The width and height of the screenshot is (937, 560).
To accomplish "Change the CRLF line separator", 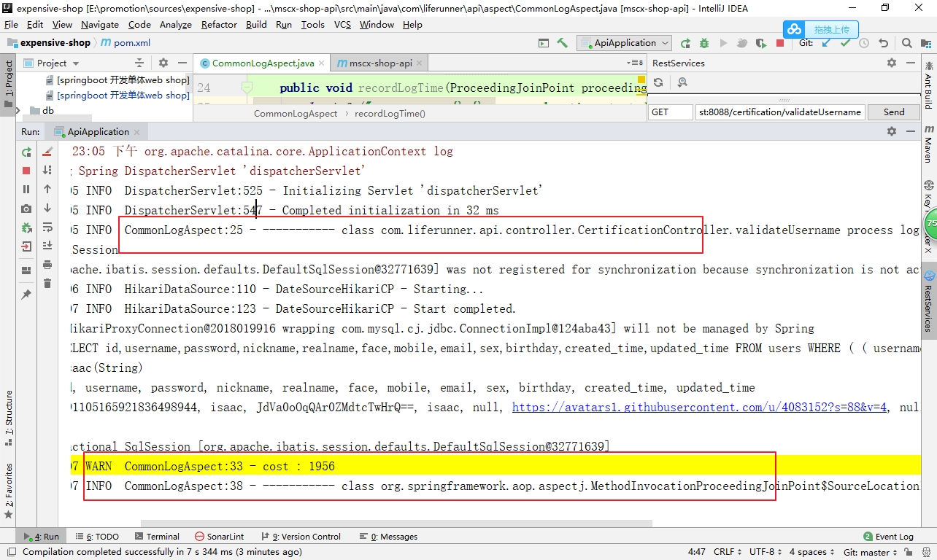I will pos(728,552).
